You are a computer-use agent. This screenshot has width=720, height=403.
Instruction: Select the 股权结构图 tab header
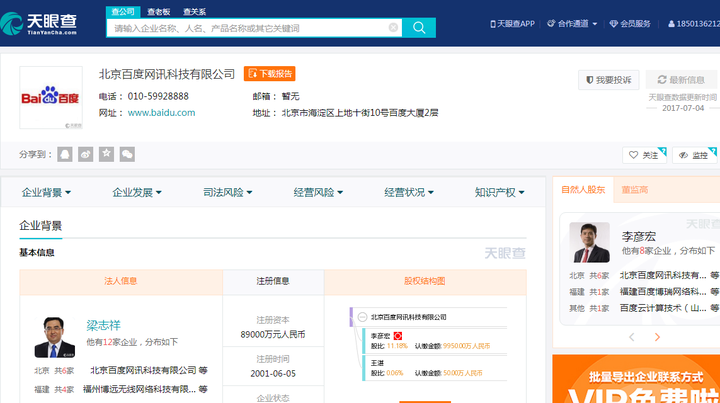tap(425, 281)
